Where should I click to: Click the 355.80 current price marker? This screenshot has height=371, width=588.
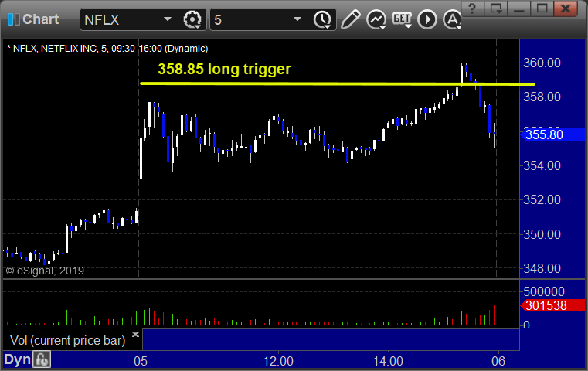point(552,134)
